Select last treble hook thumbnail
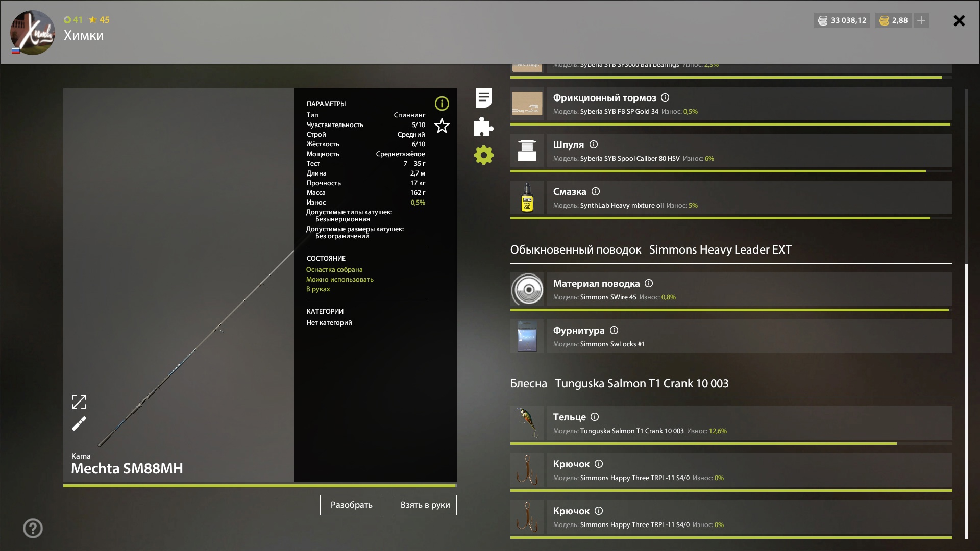 pyautogui.click(x=527, y=517)
